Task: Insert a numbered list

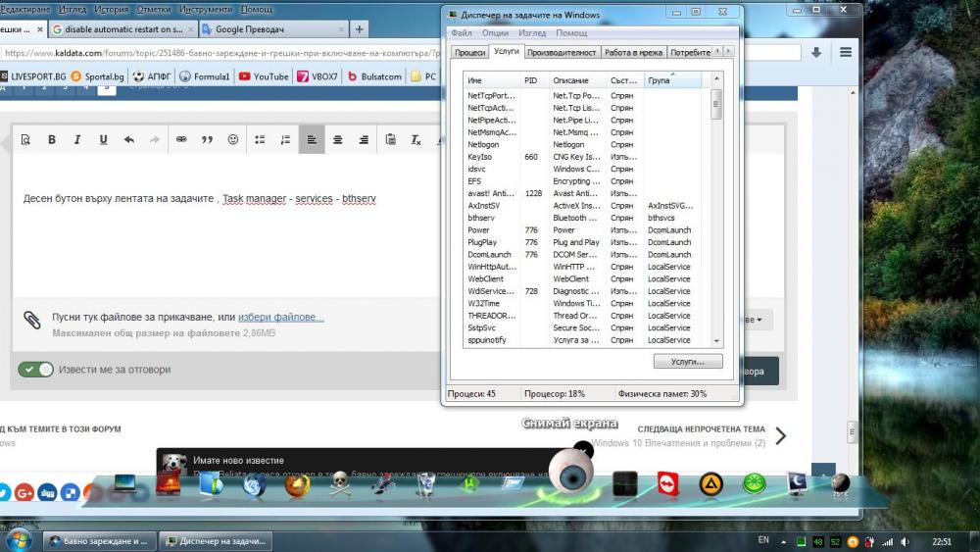Action: pyautogui.click(x=285, y=139)
